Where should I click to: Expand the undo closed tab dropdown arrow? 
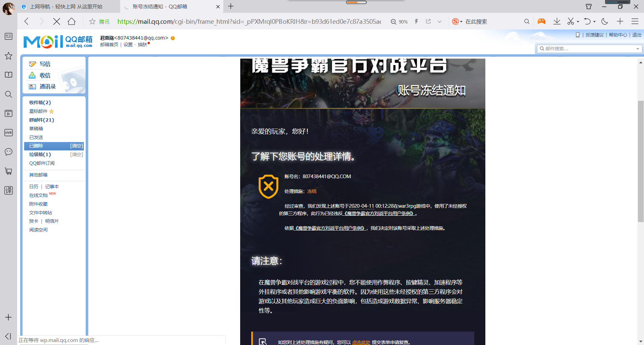[x=594, y=22]
